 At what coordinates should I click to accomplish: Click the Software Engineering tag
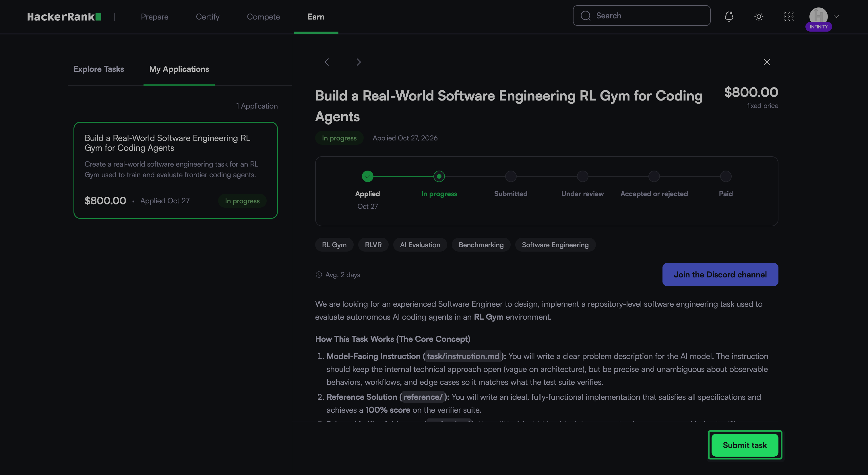555,245
